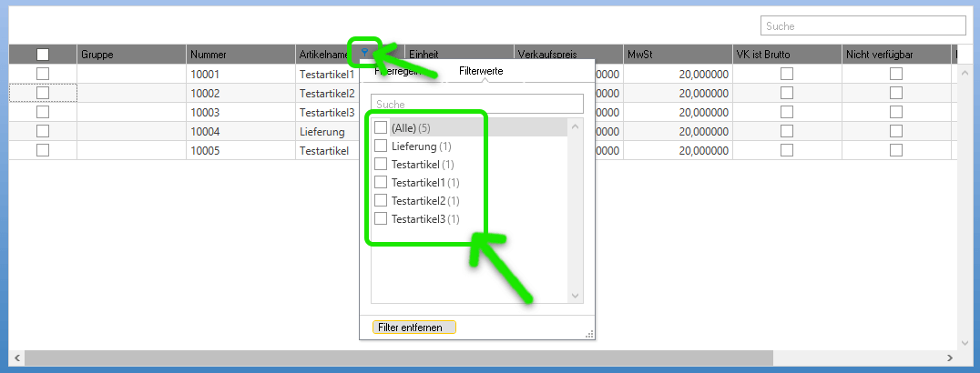Toggle Nicht verfügbar for item 10005

[x=896, y=150]
